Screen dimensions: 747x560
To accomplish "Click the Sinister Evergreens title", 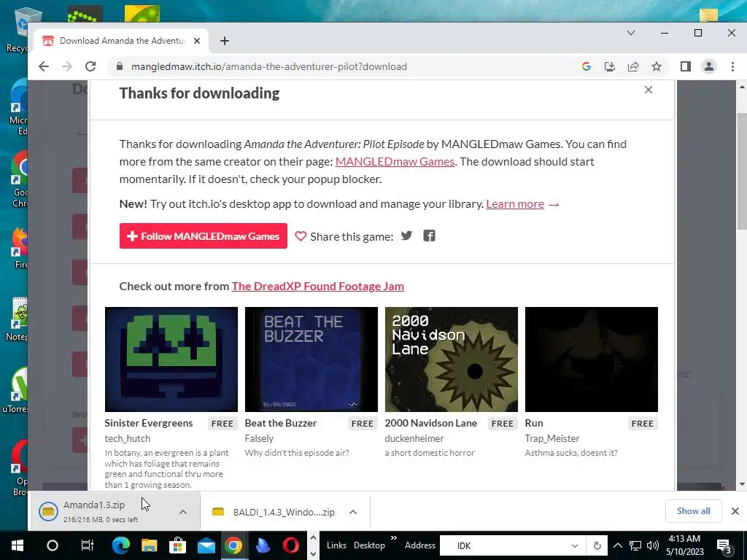I will 149,423.
